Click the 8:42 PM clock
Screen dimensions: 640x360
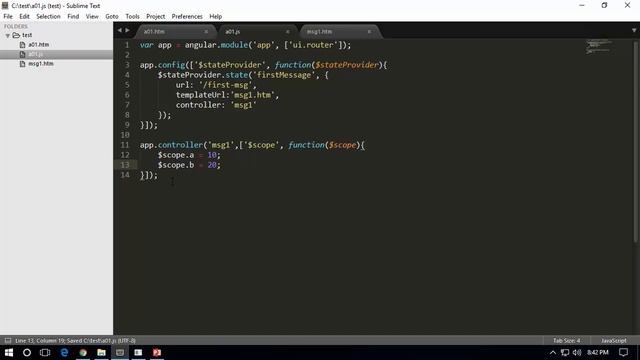(598, 352)
